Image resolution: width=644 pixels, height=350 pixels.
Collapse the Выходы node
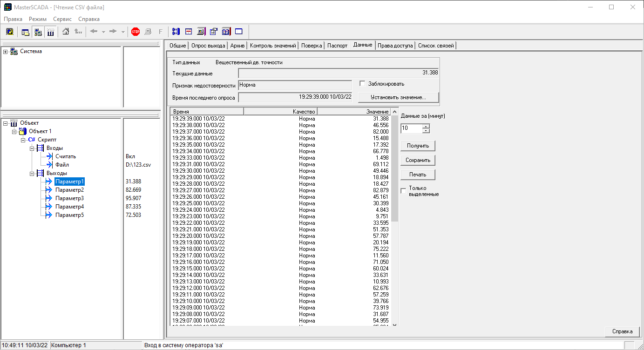point(32,173)
